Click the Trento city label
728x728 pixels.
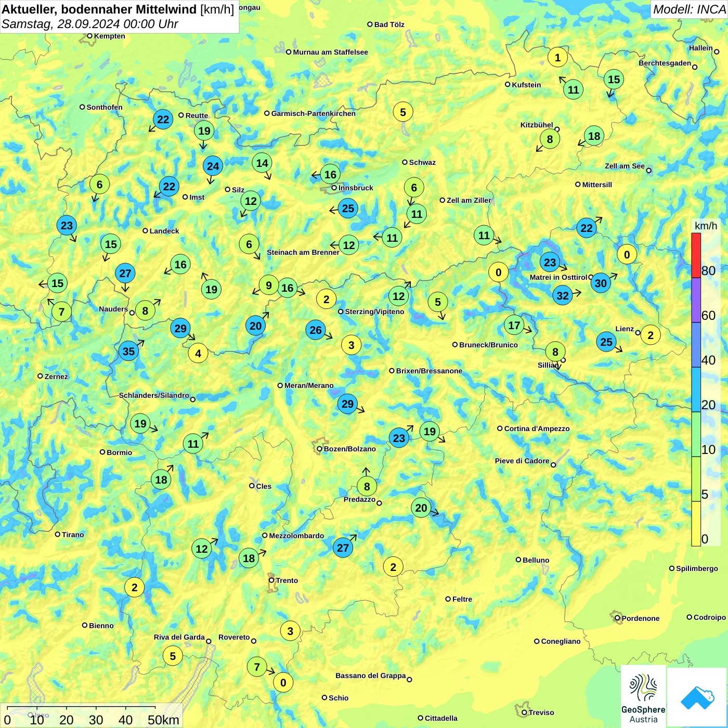point(287,580)
